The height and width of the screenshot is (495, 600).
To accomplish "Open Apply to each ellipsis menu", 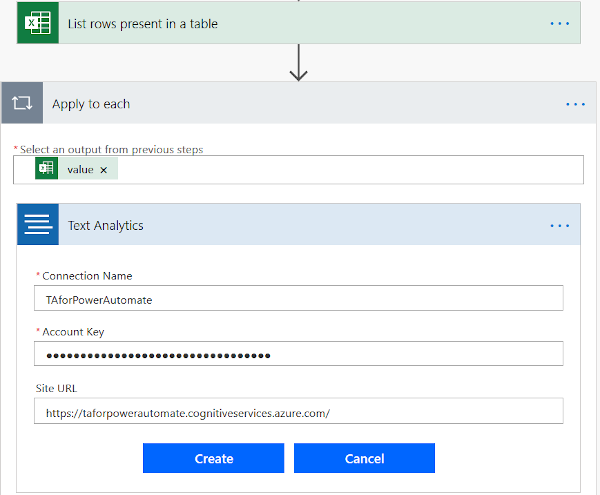I will [575, 103].
